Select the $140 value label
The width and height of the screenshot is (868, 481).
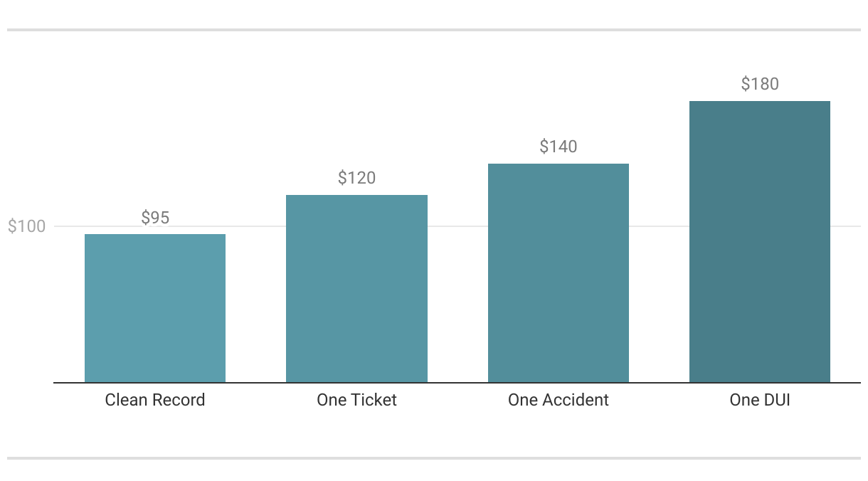pyautogui.click(x=559, y=147)
